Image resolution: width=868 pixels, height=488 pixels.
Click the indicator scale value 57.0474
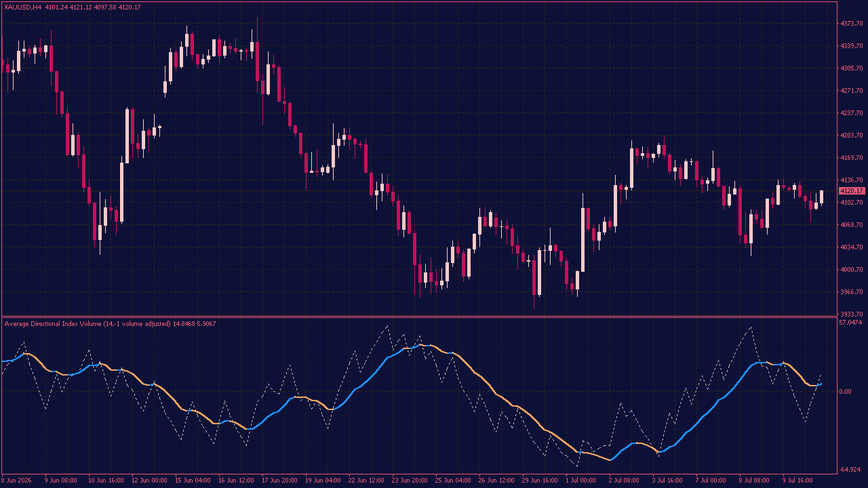pyautogui.click(x=850, y=323)
